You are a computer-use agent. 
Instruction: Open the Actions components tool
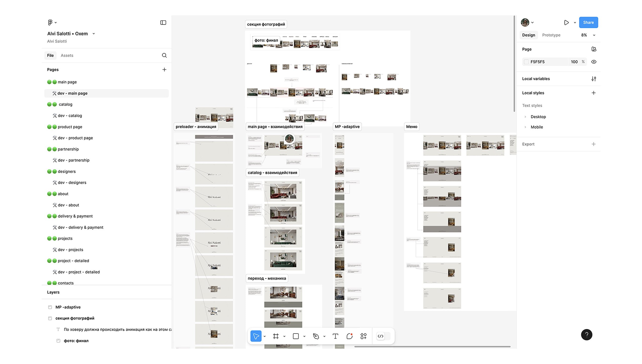tap(363, 336)
